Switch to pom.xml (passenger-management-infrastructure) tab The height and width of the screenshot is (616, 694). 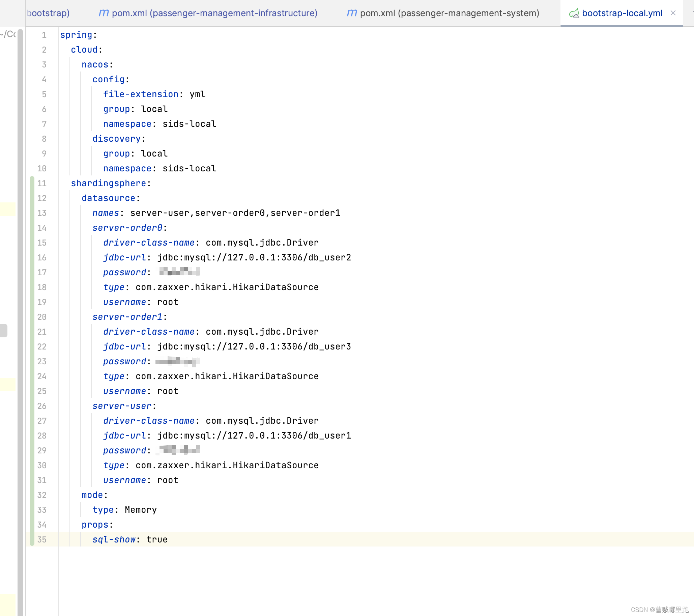click(x=215, y=13)
